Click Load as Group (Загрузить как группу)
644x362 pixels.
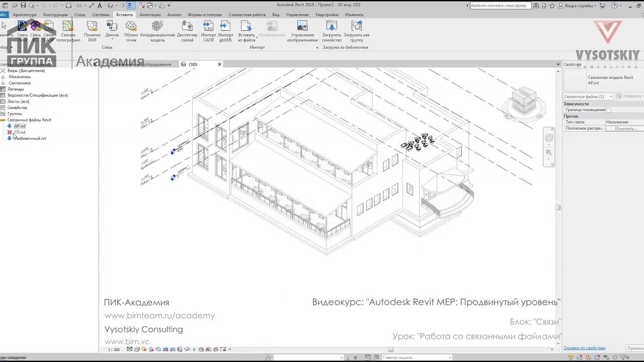pyautogui.click(x=357, y=31)
